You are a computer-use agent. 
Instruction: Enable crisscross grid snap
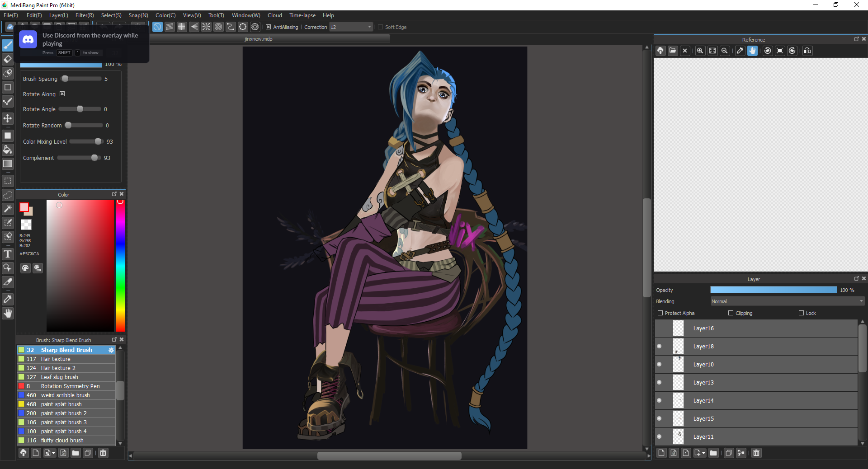tap(182, 27)
